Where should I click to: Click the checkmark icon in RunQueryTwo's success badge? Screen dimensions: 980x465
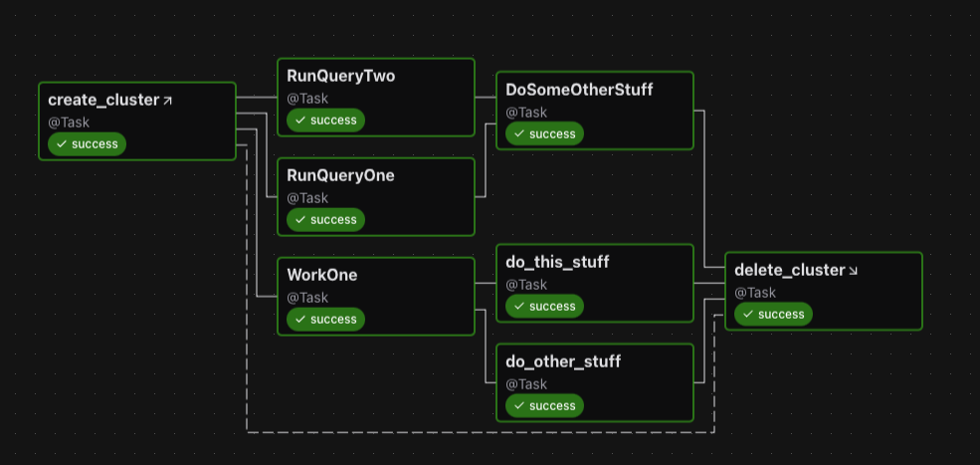[x=299, y=120]
